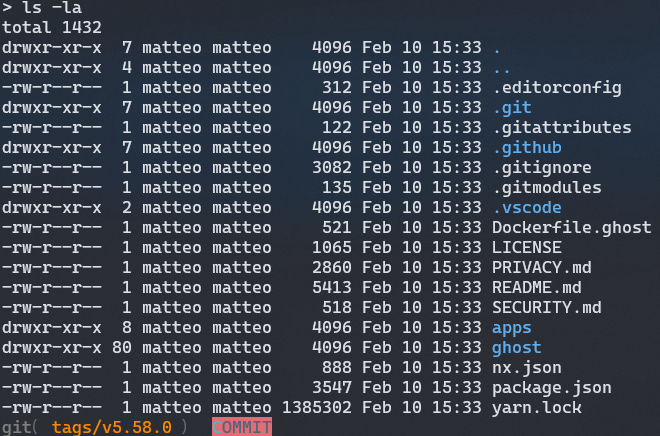
Task: Select the ghost directory name
Action: (516, 347)
